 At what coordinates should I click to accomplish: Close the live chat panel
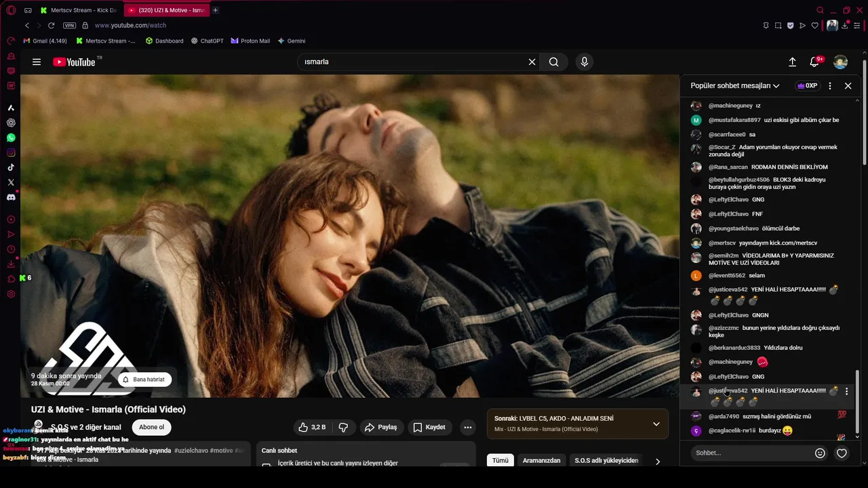coord(848,86)
